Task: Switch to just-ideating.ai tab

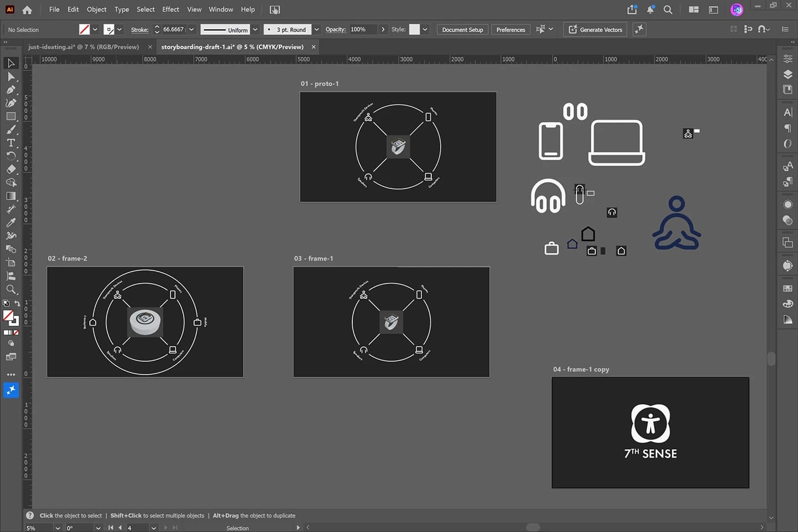Action: point(84,47)
